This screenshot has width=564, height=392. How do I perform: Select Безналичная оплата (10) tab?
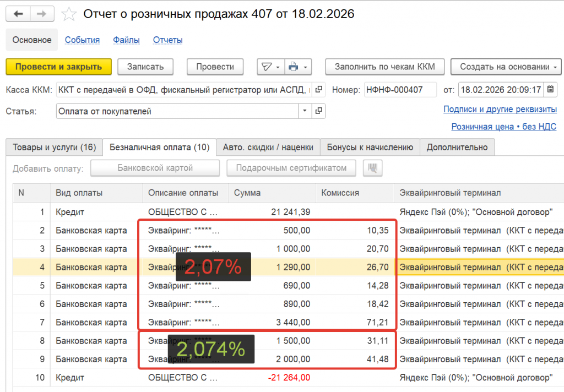(159, 148)
